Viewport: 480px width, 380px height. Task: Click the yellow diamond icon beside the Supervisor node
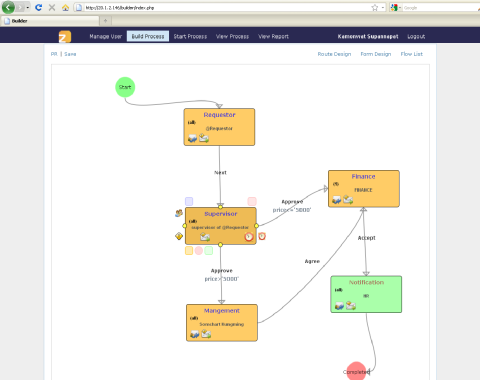click(x=179, y=236)
